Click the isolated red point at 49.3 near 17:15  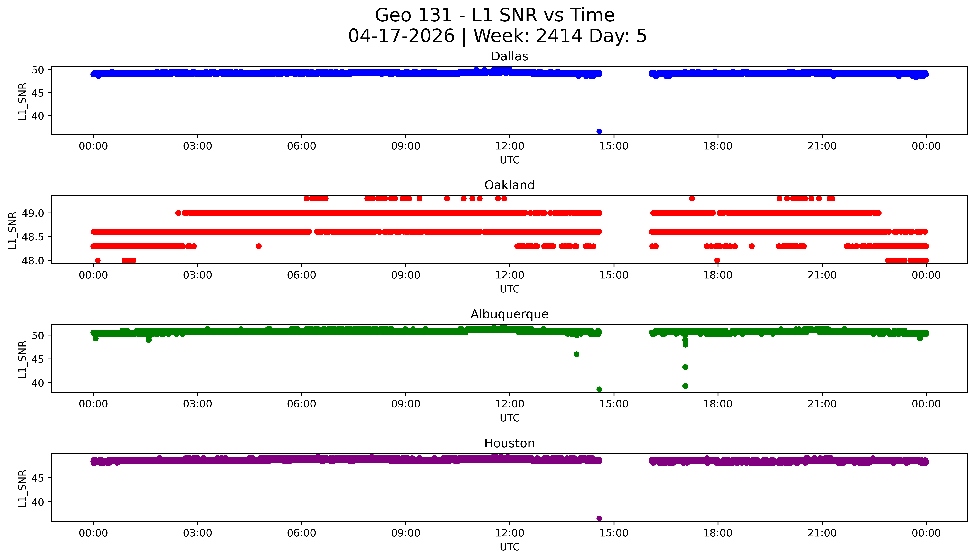click(x=692, y=198)
